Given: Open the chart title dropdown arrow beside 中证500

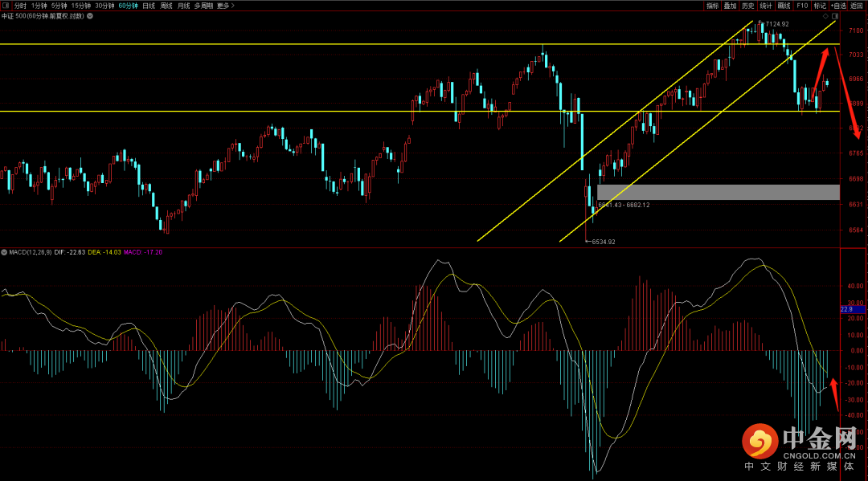Looking at the screenshot, I should click(x=90, y=16).
